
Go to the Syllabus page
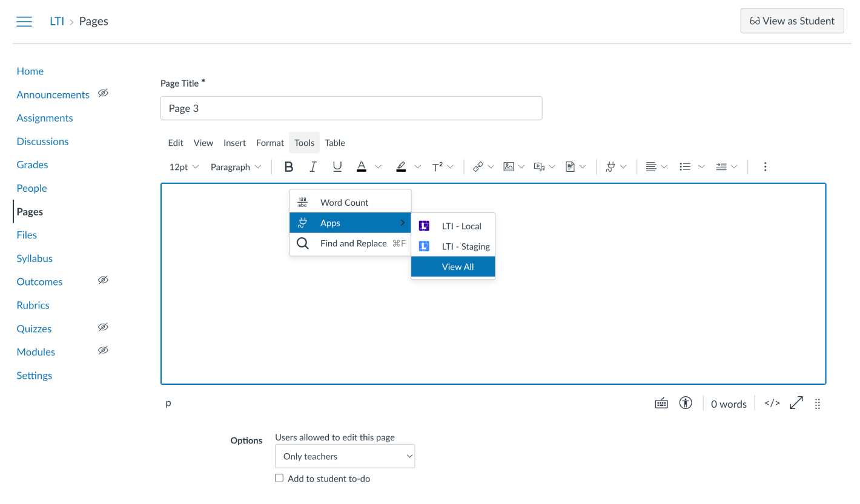(x=35, y=258)
